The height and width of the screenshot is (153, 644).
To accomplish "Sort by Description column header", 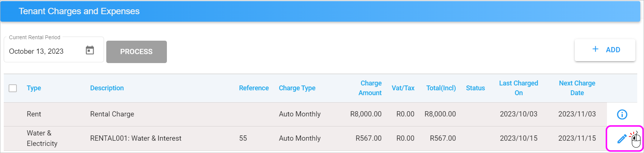I will click(x=107, y=88).
